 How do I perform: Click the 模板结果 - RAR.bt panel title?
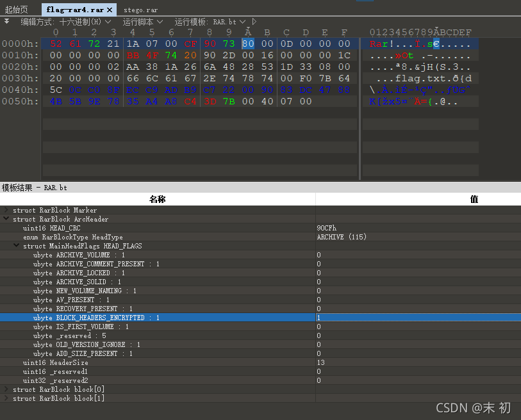[x=35, y=188]
